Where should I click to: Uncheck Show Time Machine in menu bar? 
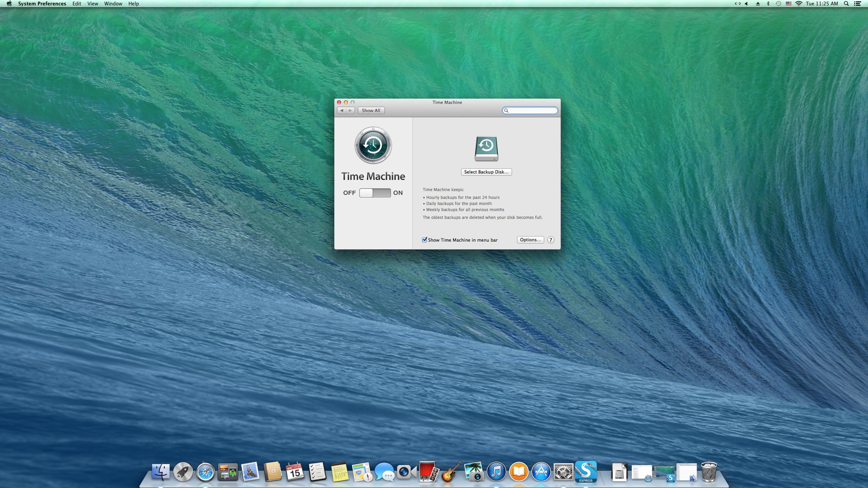point(425,240)
